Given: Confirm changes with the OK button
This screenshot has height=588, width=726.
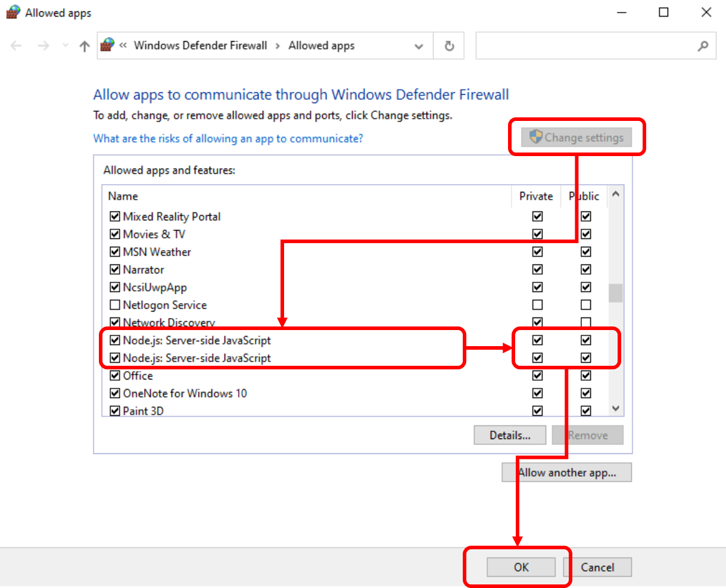Looking at the screenshot, I should [x=521, y=567].
